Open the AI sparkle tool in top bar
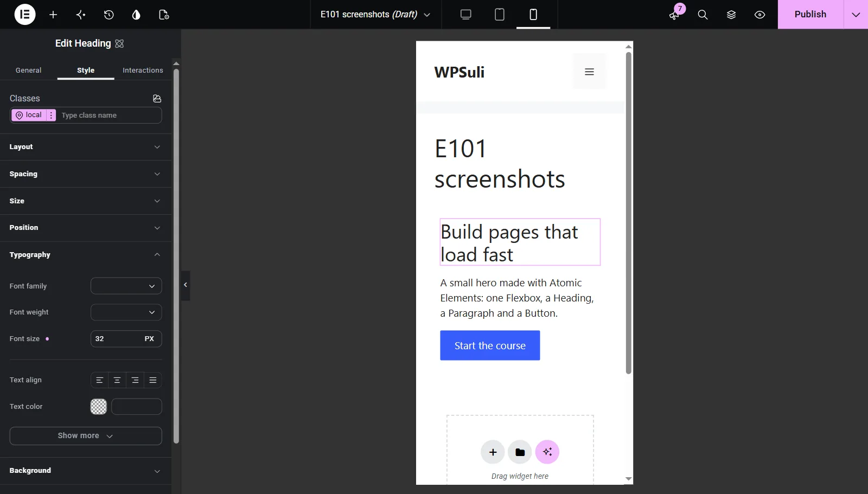Image resolution: width=868 pixels, height=494 pixels. (81, 15)
